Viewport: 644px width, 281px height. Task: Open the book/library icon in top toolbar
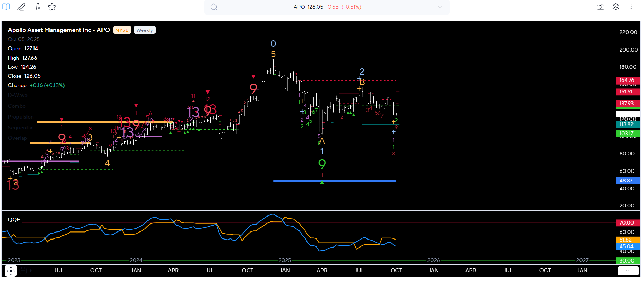click(x=6, y=7)
